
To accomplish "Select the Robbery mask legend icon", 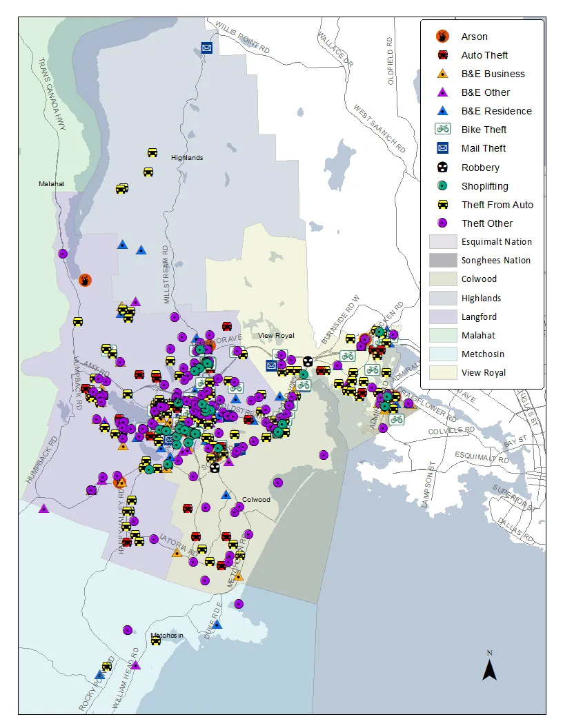I will pos(443,167).
